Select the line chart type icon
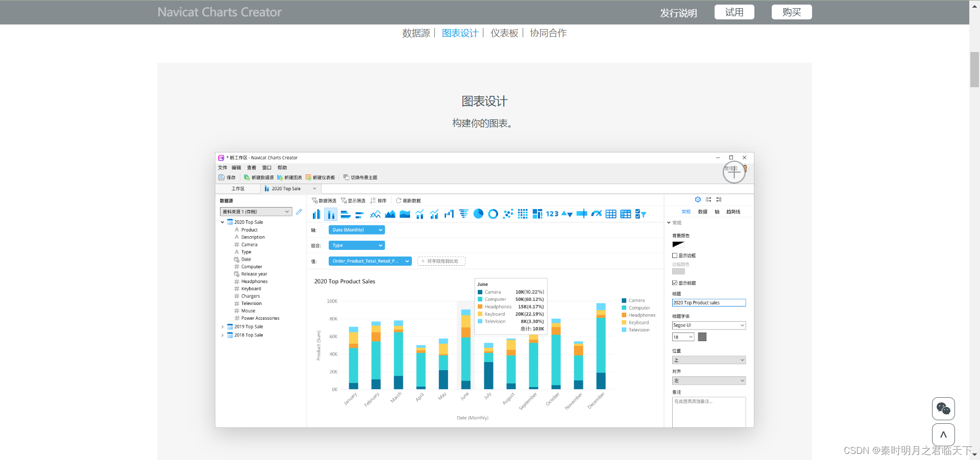Screen dimensions: 980x460 [375, 214]
